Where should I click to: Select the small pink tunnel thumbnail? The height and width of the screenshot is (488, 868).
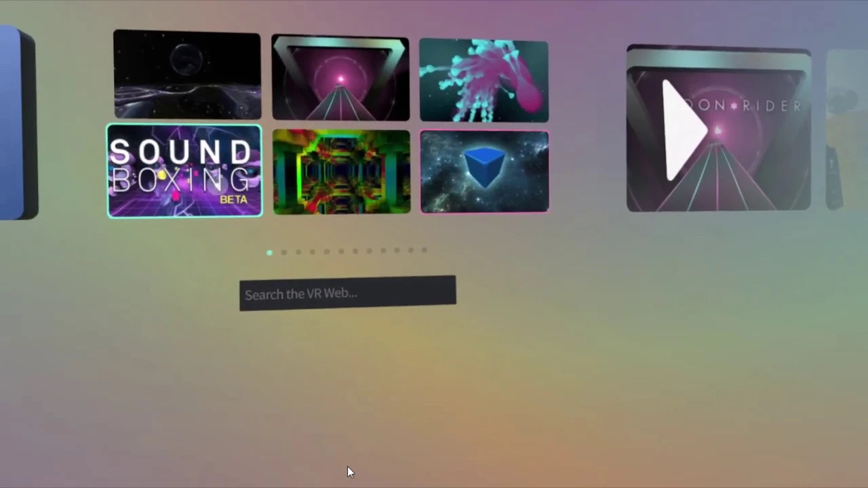click(x=340, y=79)
